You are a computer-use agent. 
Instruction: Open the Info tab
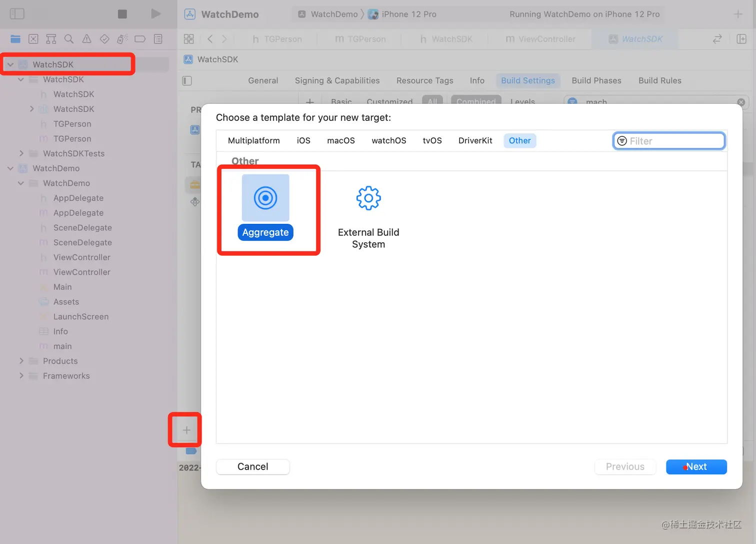(477, 80)
